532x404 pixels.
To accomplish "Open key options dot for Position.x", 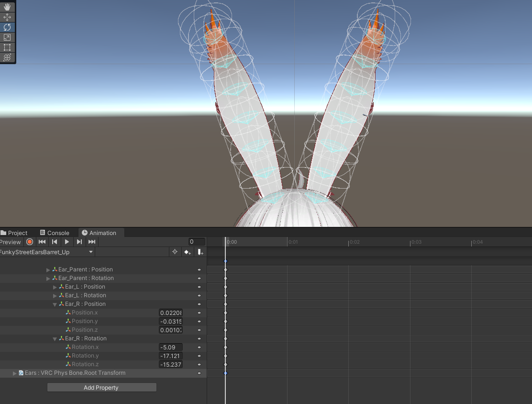I will point(199,313).
